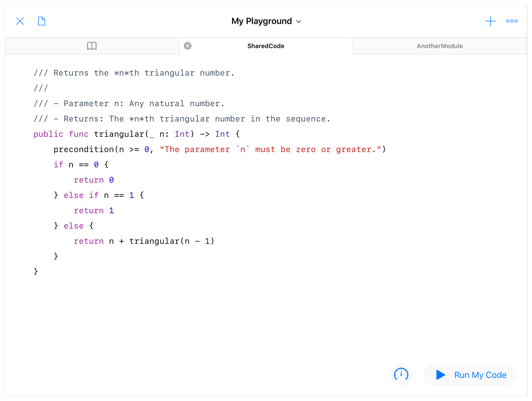Click the recursive triangular(n - 1) call
532x401 pixels.
[x=171, y=241]
